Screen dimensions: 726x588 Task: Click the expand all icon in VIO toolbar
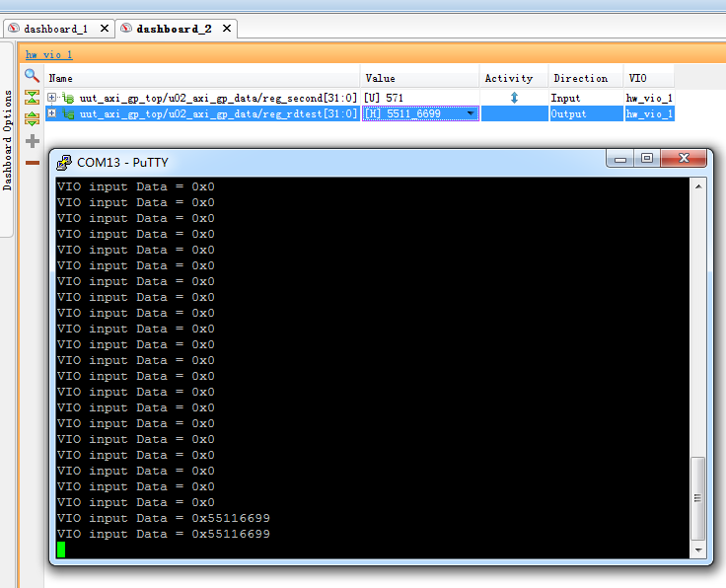(32, 119)
